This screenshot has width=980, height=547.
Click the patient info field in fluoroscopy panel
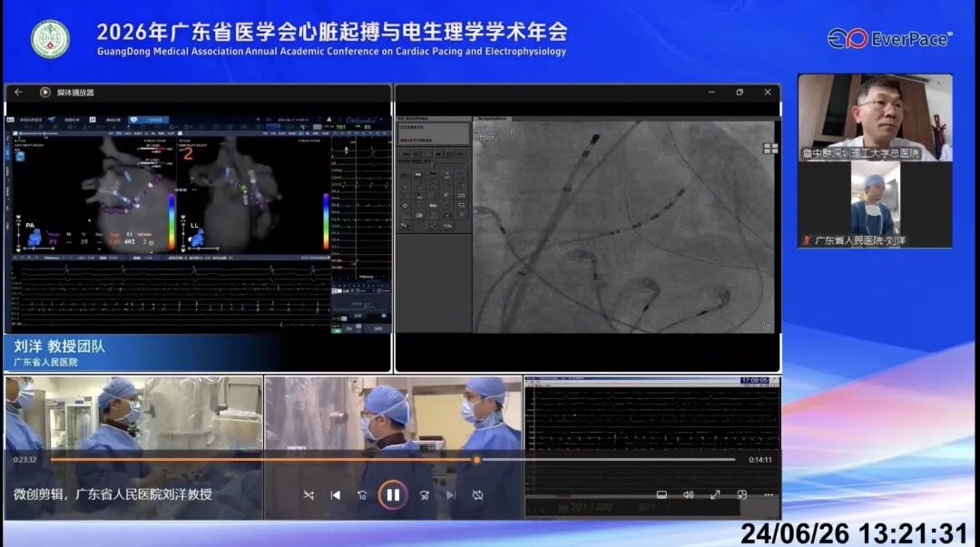[435, 133]
